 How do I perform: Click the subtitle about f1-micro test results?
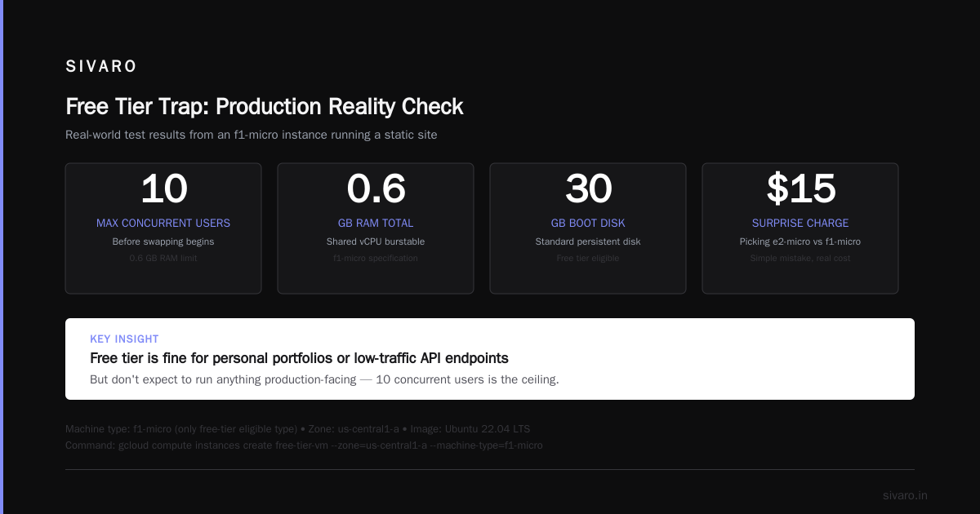coord(252,135)
